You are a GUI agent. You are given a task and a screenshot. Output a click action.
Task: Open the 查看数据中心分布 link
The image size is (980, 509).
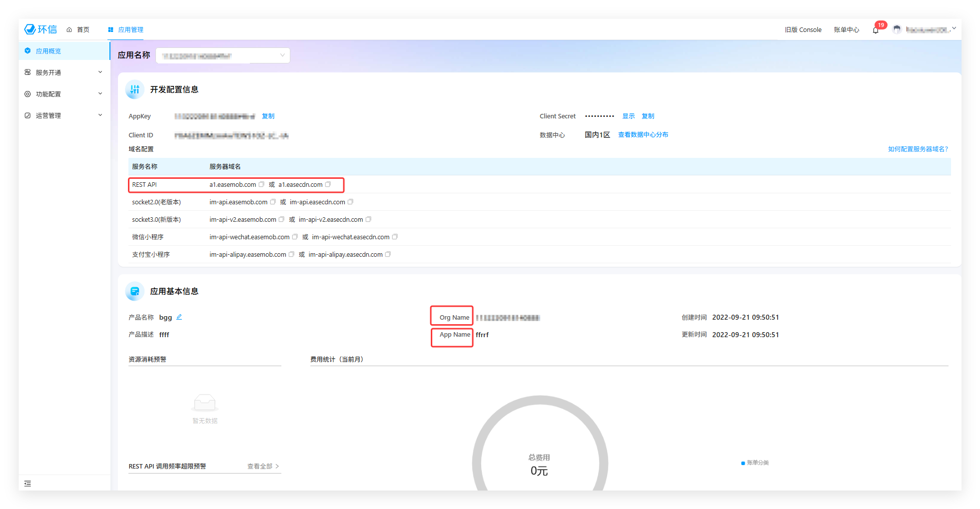643,135
